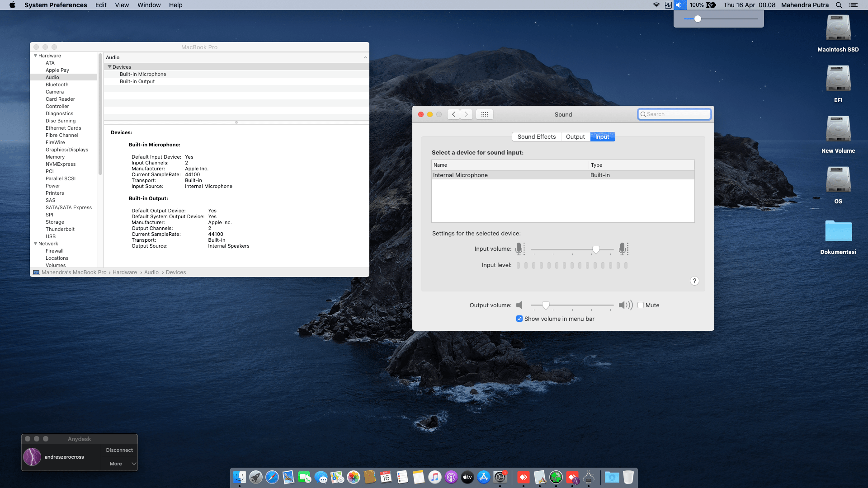Click activity monitor graph icon in menu bar
Screen dimensions: 868x488
(668, 5)
